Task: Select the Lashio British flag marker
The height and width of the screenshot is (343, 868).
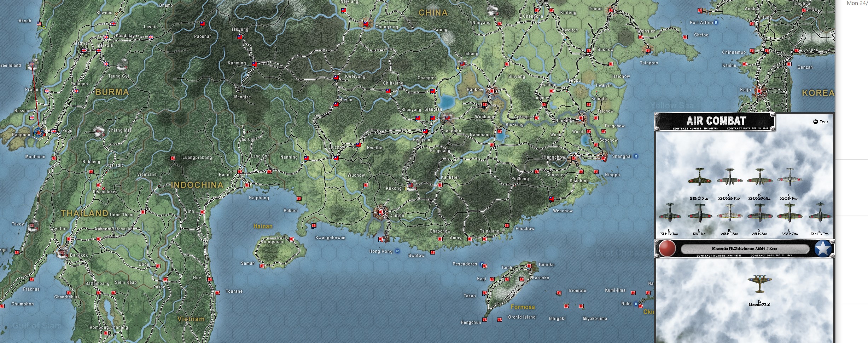Action: (150, 37)
